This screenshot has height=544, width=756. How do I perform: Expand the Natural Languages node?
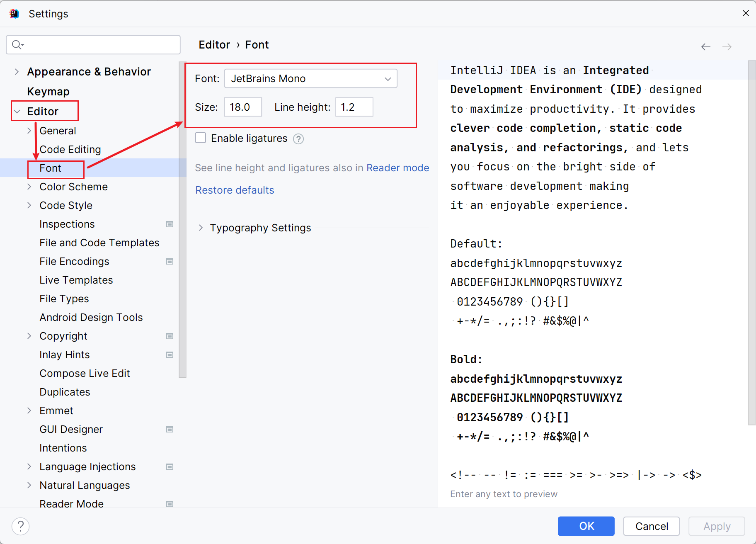(29, 485)
